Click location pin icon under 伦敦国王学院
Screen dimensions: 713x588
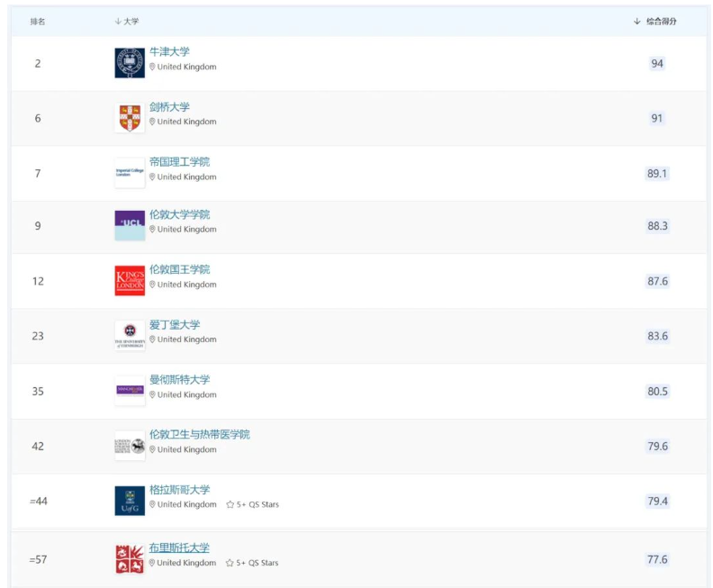(x=152, y=285)
